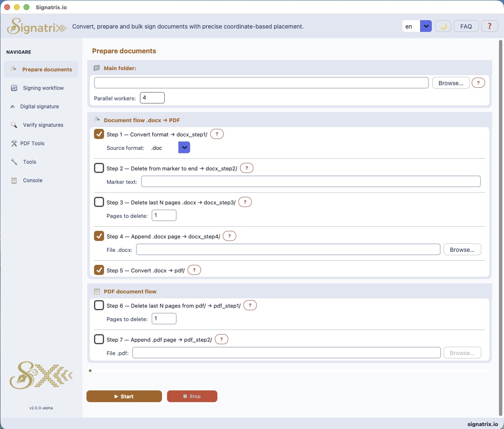
Task: Open the Source format dropdown
Action: pyautogui.click(x=184, y=147)
